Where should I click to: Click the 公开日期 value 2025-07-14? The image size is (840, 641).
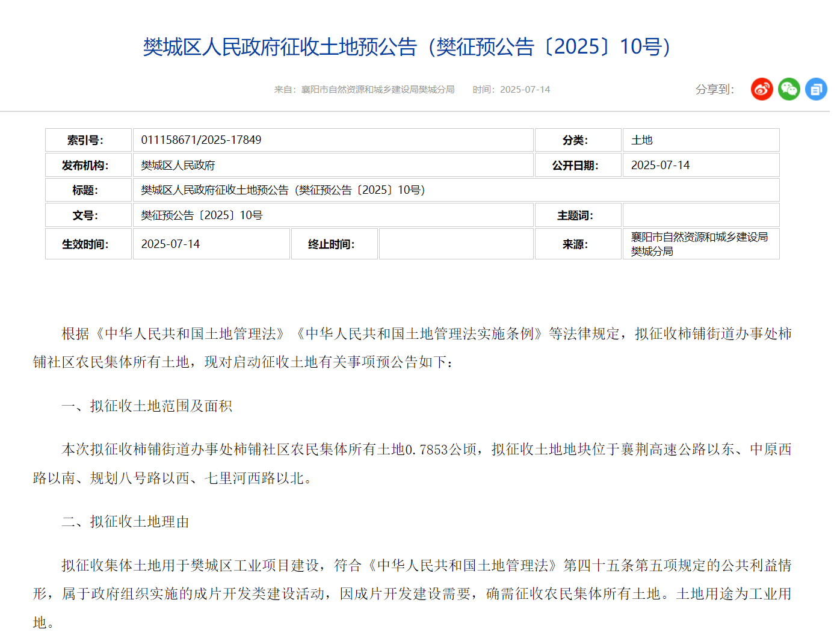tap(660, 165)
